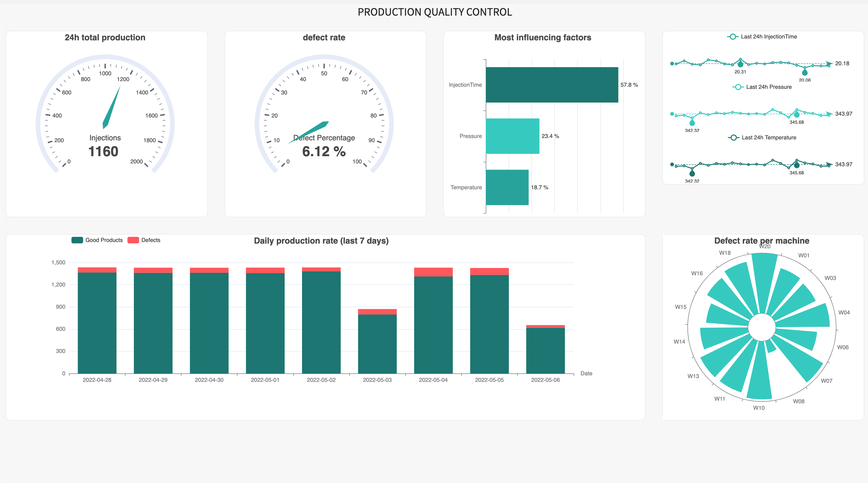
Task: Select the Temperature bar showing 18.7 %
Action: click(507, 187)
